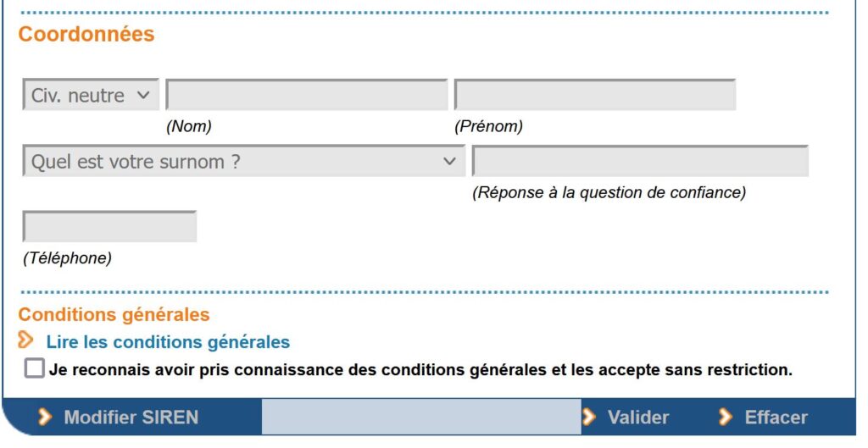Click the 'Je reconnais avoir pris connaissance' label text

420,370
